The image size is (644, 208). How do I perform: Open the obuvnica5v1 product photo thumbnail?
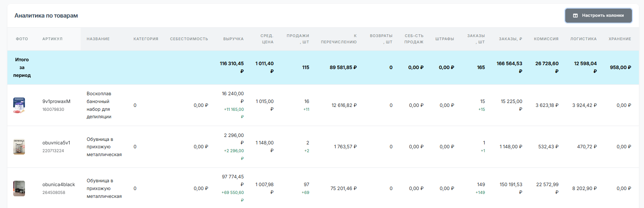(19, 147)
